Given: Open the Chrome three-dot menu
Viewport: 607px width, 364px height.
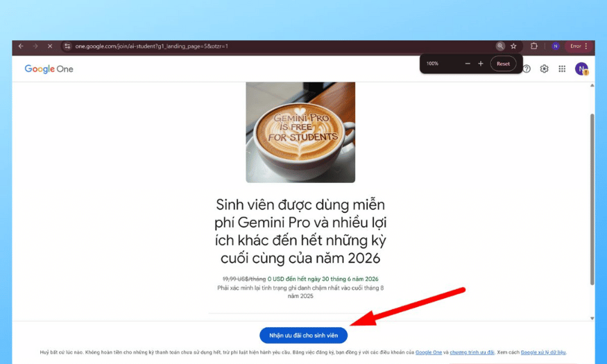Looking at the screenshot, I should (x=586, y=46).
